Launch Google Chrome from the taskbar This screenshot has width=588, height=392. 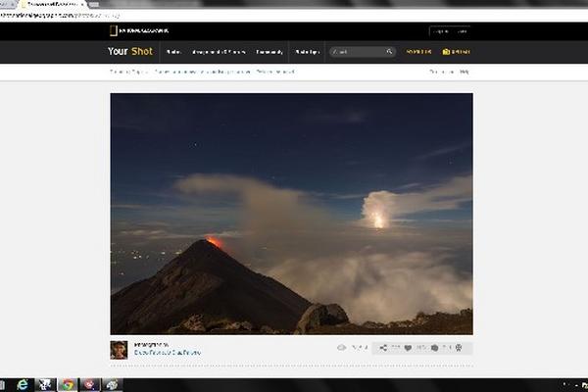coord(67,385)
